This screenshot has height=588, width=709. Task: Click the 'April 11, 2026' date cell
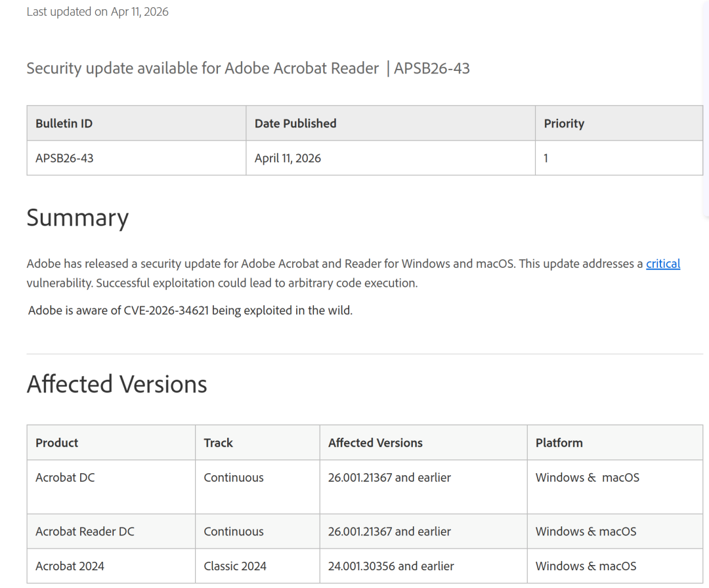288,158
